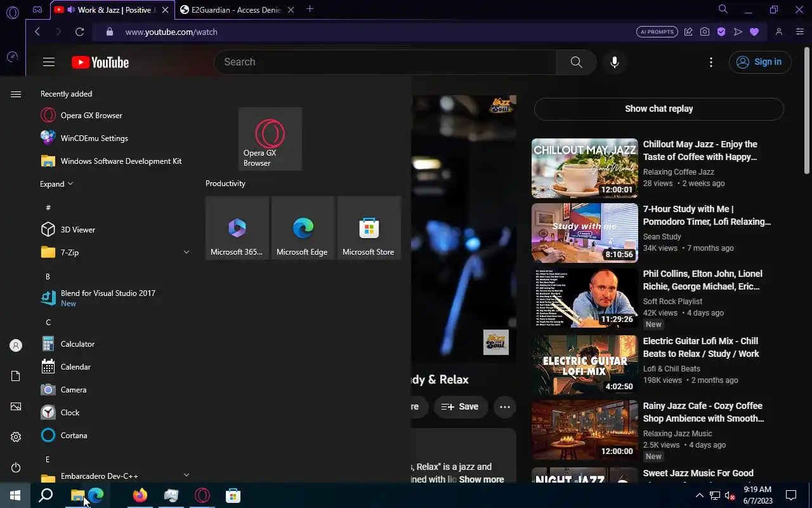The width and height of the screenshot is (812, 508).
Task: Show hidden system tray icons
Action: pyautogui.click(x=699, y=495)
